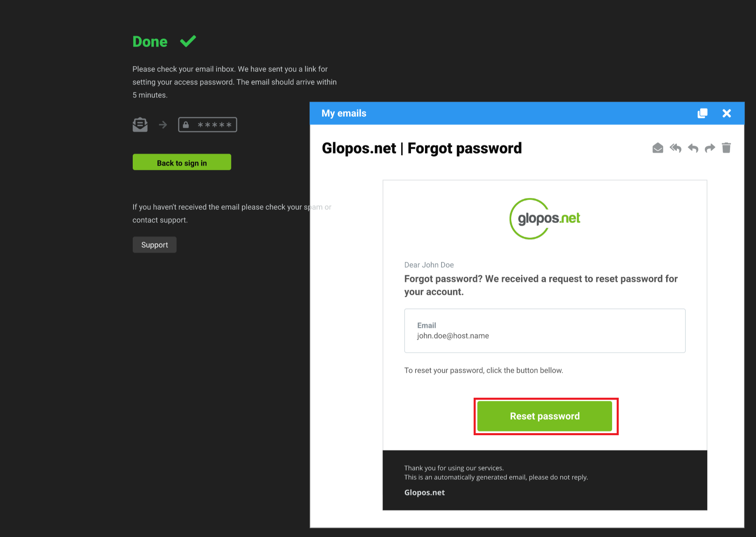
Task: Select the john.doe@host.name email box
Action: click(545, 331)
